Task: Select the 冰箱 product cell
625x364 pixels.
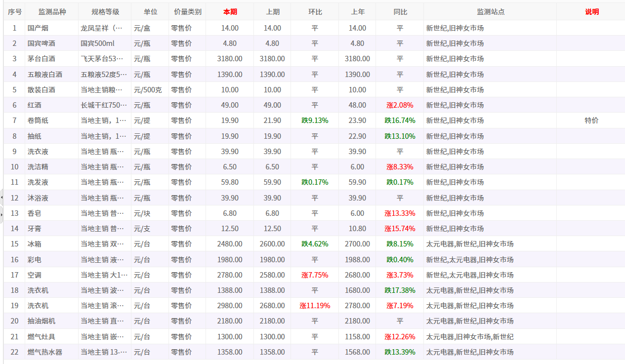Action: (x=51, y=244)
